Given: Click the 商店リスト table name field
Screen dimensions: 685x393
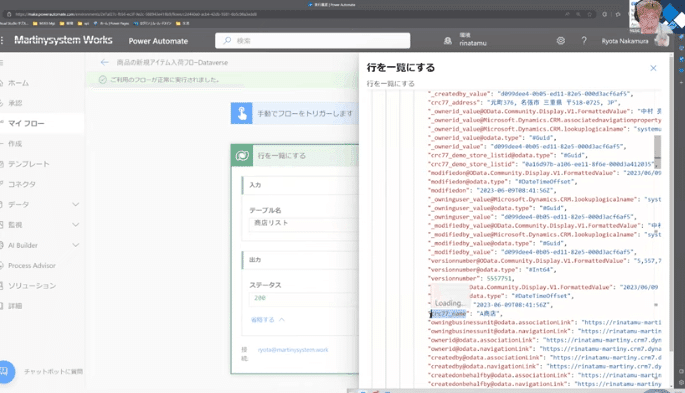Looking at the screenshot, I should click(x=304, y=223).
